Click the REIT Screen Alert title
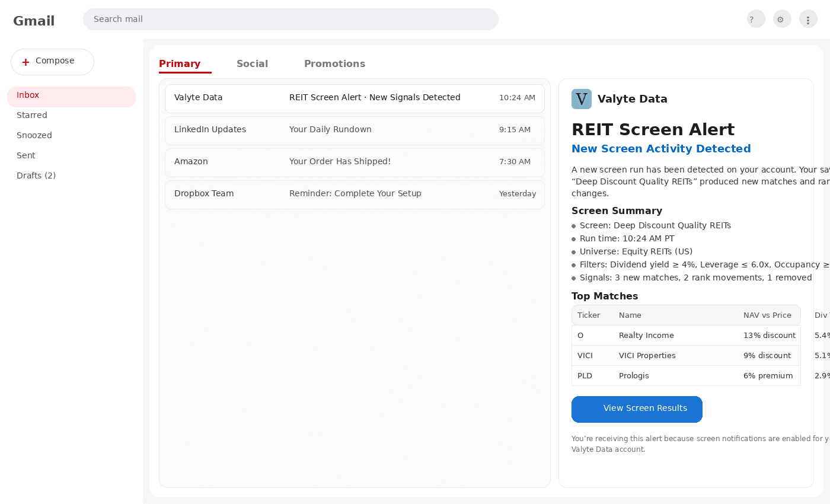The height and width of the screenshot is (504, 830). (x=653, y=129)
